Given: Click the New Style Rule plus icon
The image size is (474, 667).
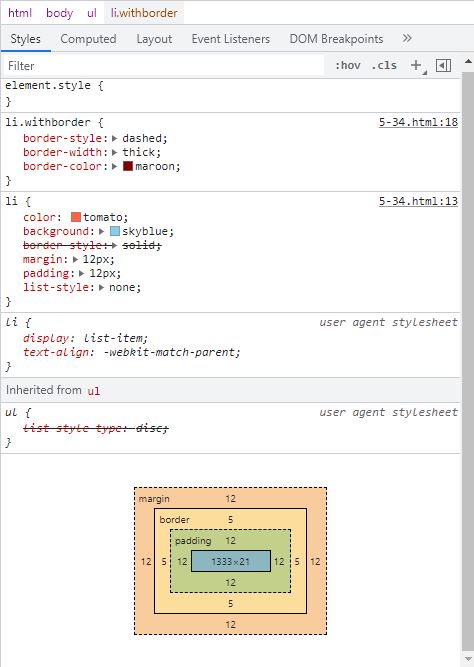Looking at the screenshot, I should click(416, 66).
